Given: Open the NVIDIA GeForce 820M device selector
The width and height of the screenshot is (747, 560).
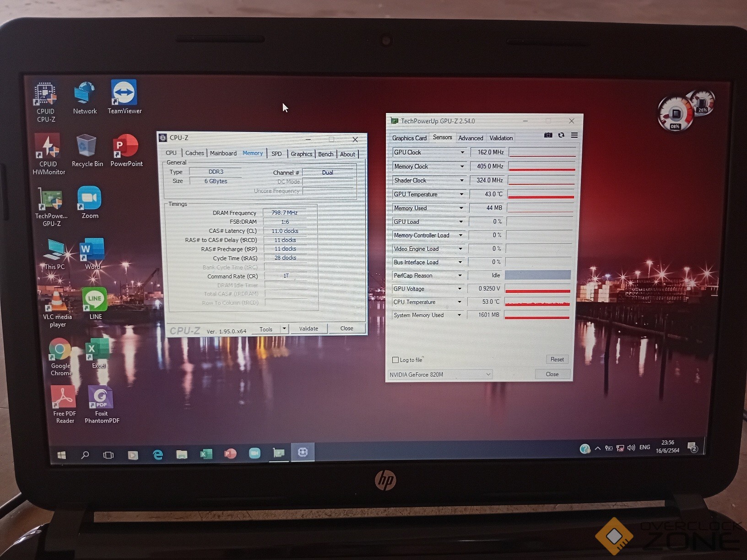Looking at the screenshot, I should tap(440, 374).
